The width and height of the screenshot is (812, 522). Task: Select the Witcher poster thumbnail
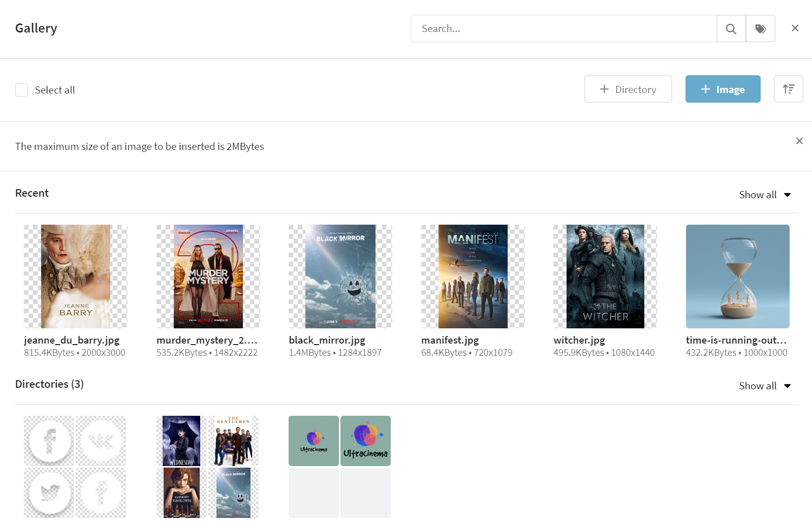click(x=605, y=277)
